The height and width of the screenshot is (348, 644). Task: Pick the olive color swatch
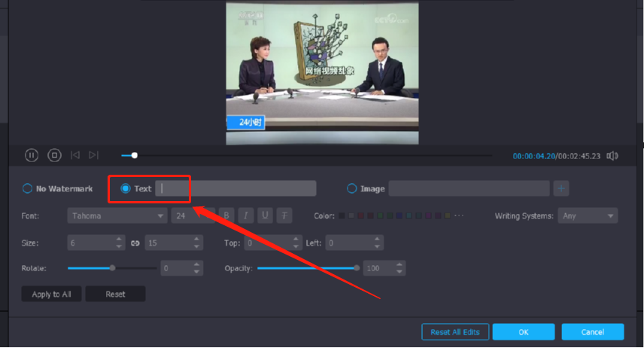click(x=448, y=215)
